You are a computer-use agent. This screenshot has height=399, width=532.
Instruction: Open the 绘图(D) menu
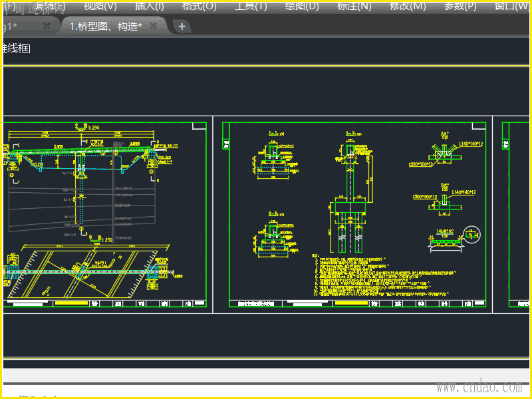(x=302, y=6)
